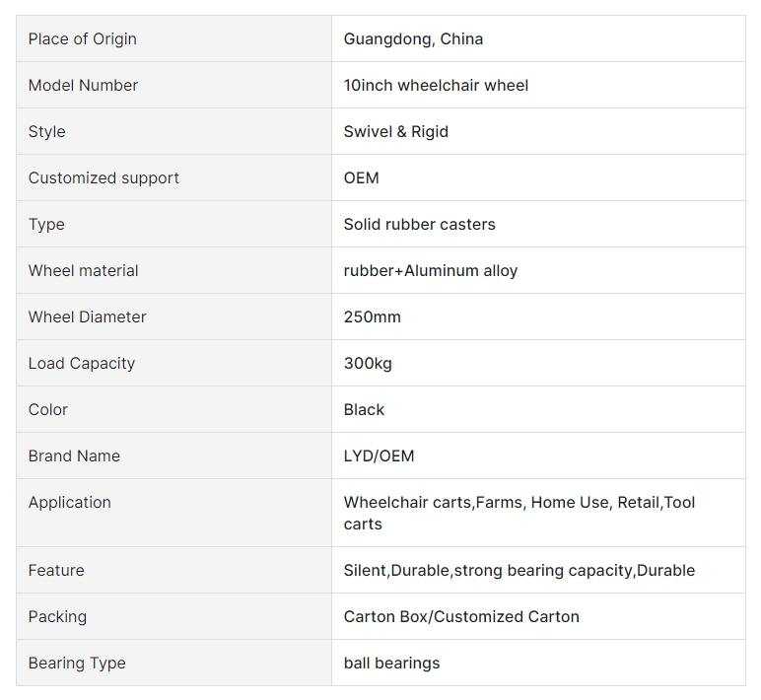Click the Carton Box/Customized Carton text
Screen dimensions: 761x700
point(461,616)
